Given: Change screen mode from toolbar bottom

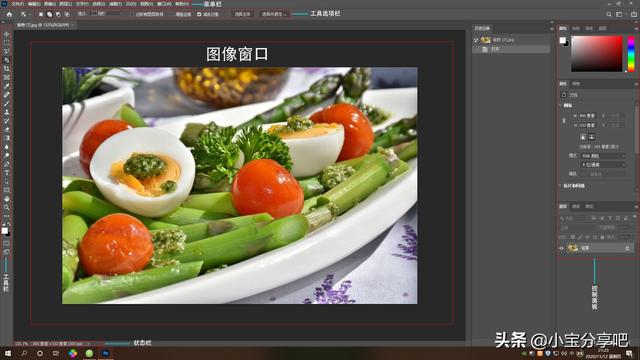Looking at the screenshot, I should (x=7, y=252).
